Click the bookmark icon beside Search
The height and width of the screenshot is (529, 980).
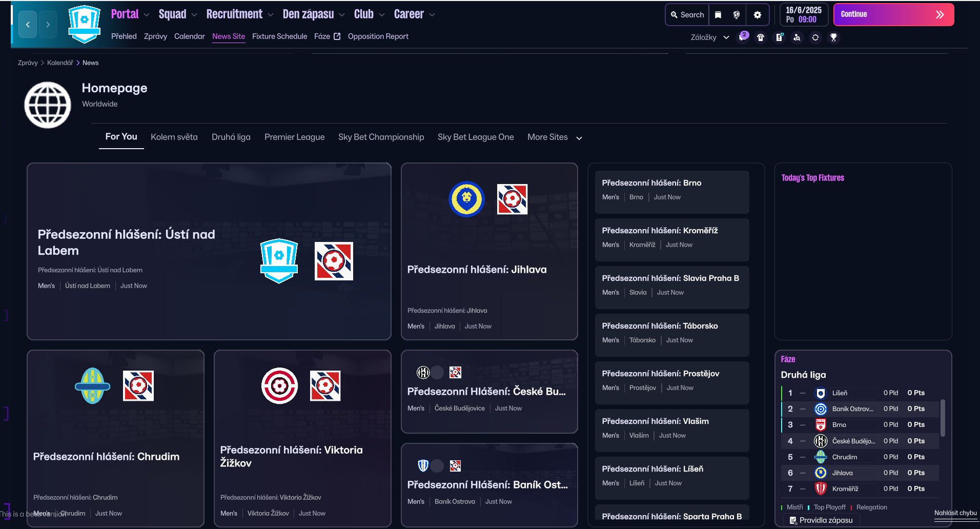tap(718, 15)
